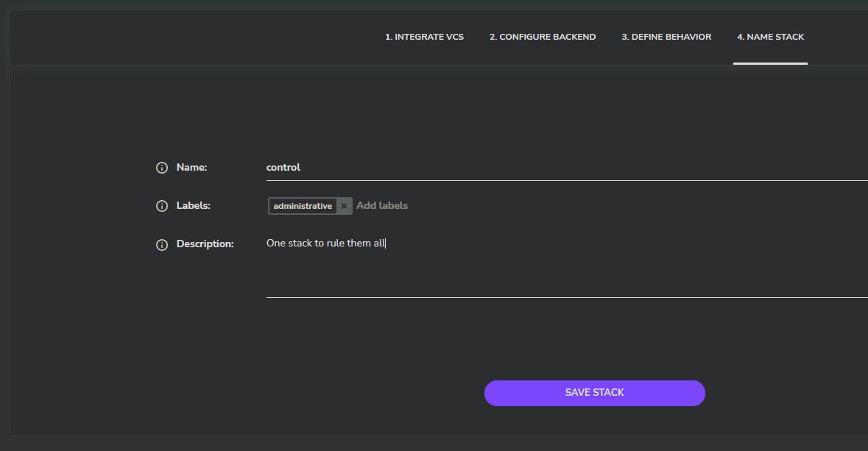
Task: Select the Labels: field label text
Action: [193, 205]
